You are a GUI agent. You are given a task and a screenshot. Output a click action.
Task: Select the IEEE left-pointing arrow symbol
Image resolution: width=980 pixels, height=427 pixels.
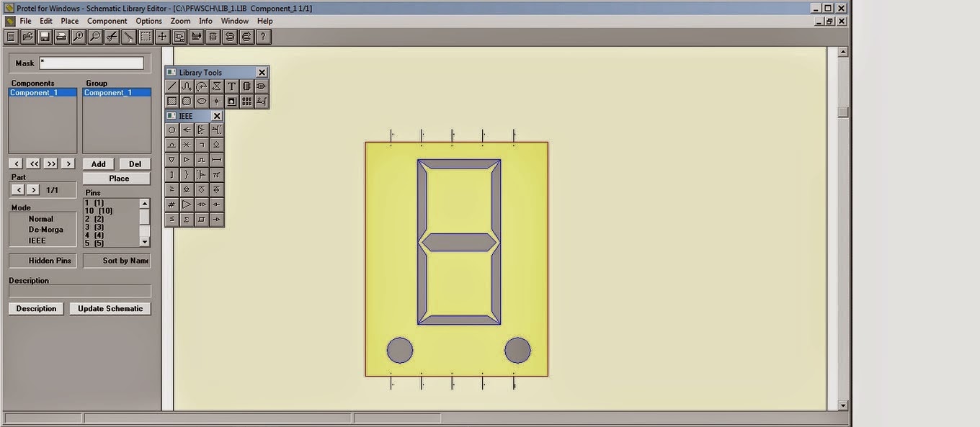[187, 130]
